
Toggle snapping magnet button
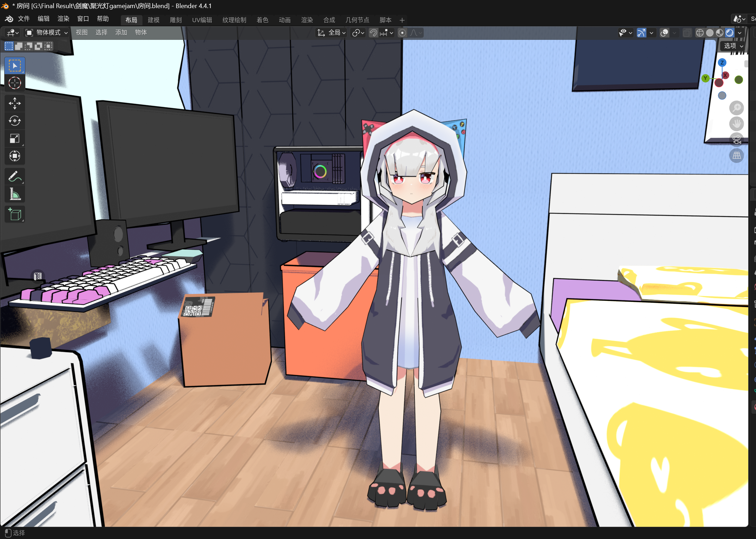pos(373,33)
